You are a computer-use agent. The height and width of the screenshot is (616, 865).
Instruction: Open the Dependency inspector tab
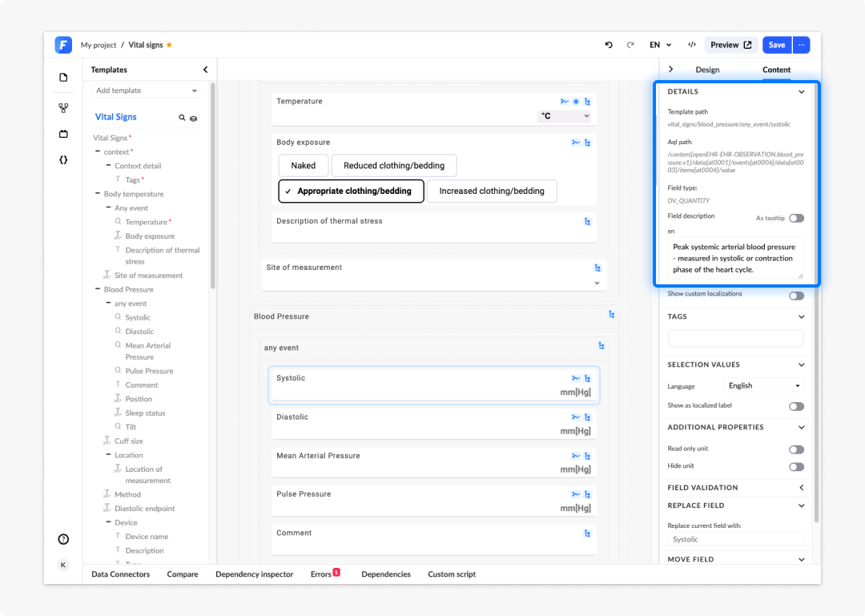(255, 574)
